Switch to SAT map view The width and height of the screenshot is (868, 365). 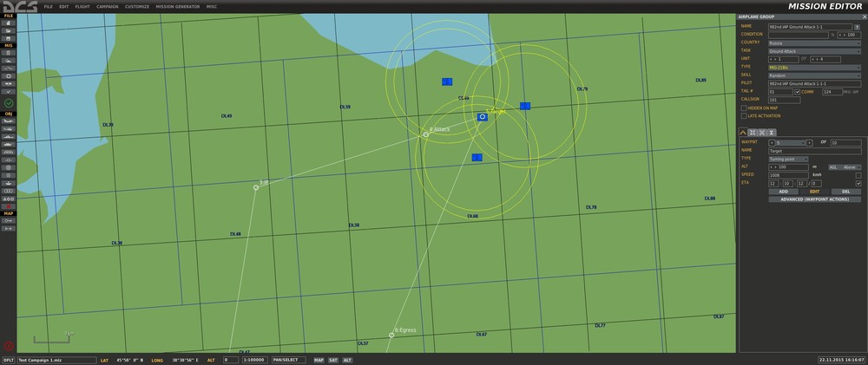pos(332,360)
